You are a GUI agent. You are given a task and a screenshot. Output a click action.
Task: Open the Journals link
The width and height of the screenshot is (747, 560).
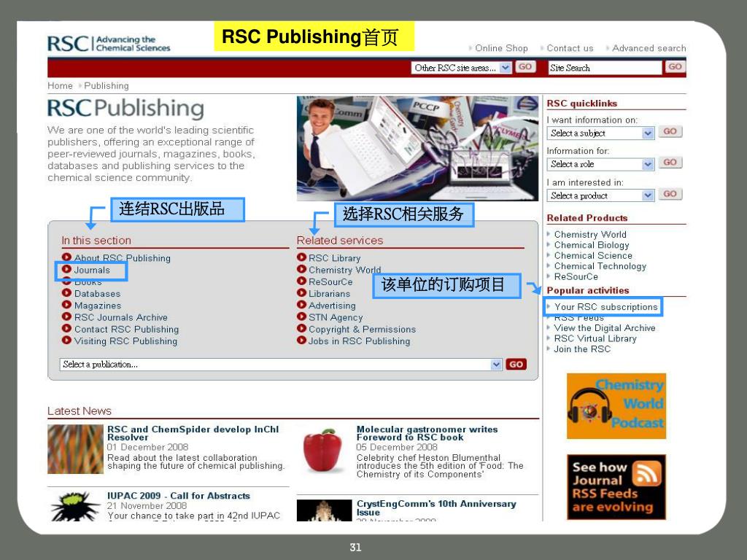[92, 270]
